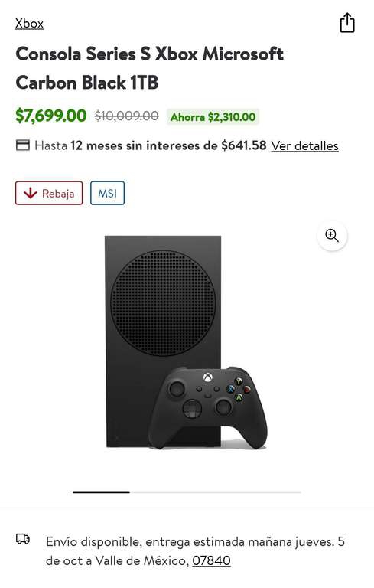Screen dimensions: 374x588
Task: Change the postal code 07840
Action: [211, 560]
